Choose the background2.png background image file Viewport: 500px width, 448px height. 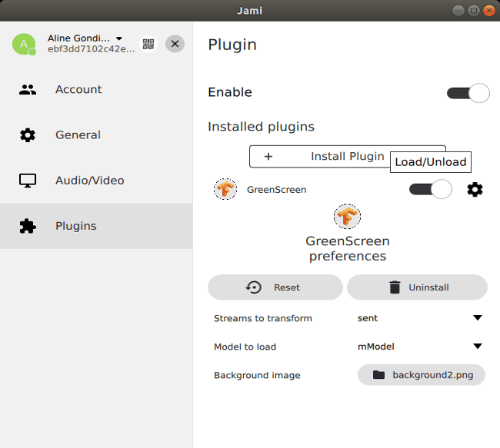coord(421,375)
